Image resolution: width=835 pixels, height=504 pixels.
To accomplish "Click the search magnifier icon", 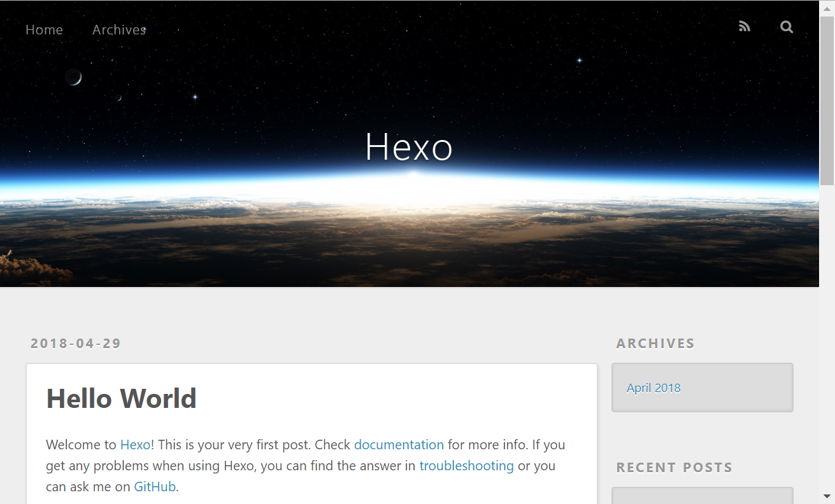I will pyautogui.click(x=787, y=27).
